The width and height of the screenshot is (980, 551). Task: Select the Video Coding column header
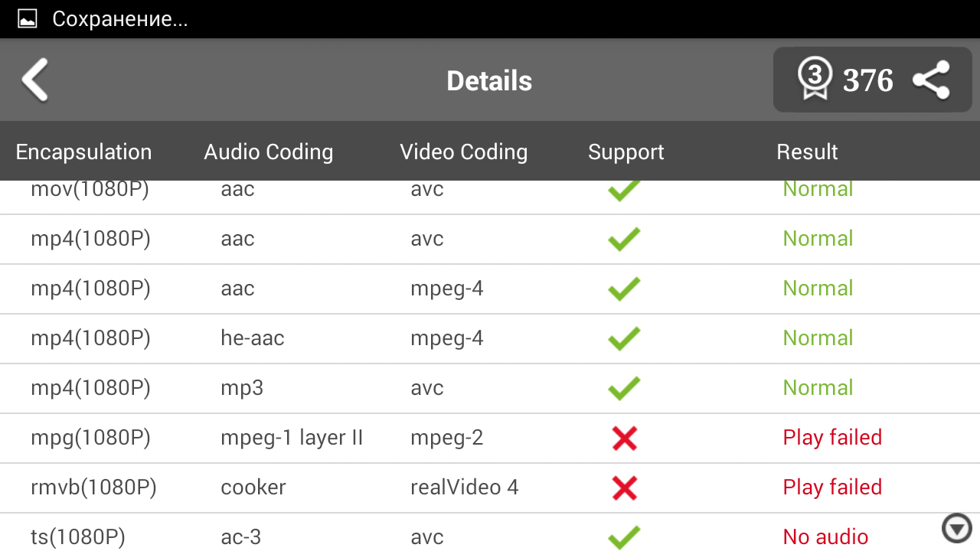point(463,152)
